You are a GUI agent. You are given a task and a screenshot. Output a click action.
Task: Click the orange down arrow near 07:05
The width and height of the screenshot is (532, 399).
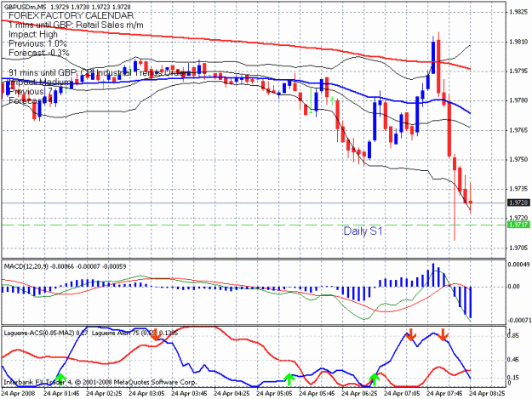pos(410,334)
